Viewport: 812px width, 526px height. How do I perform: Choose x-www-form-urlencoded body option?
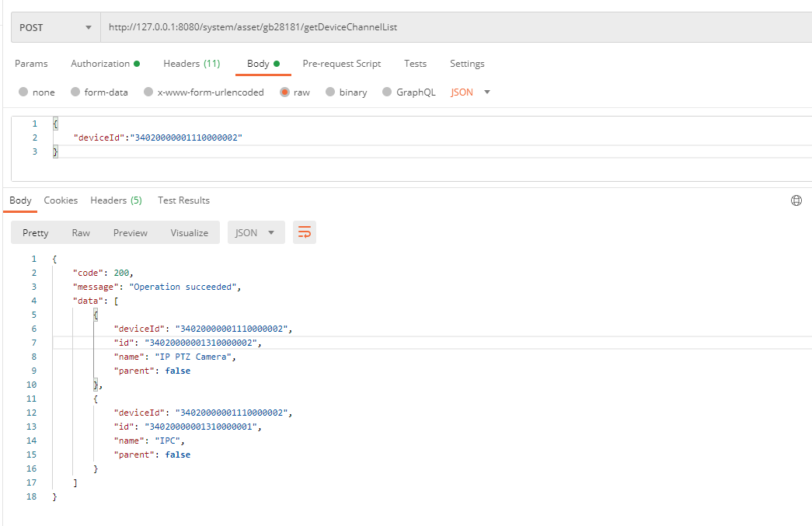tap(148, 92)
